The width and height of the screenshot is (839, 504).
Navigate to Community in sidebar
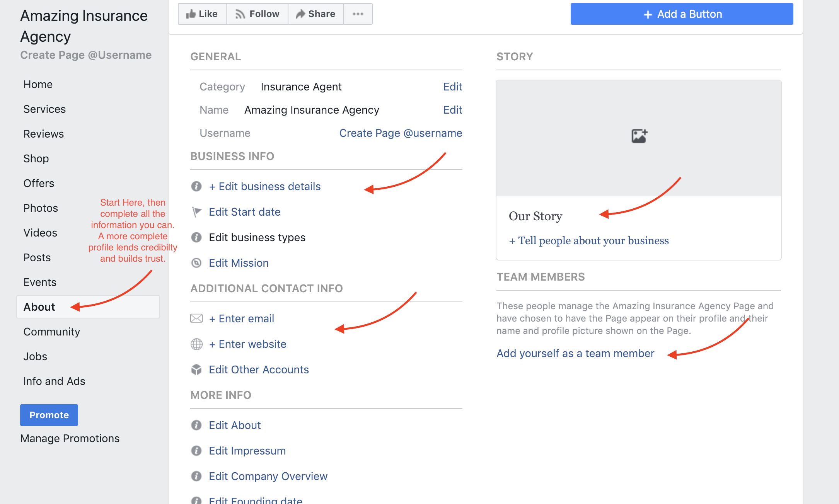(x=51, y=331)
